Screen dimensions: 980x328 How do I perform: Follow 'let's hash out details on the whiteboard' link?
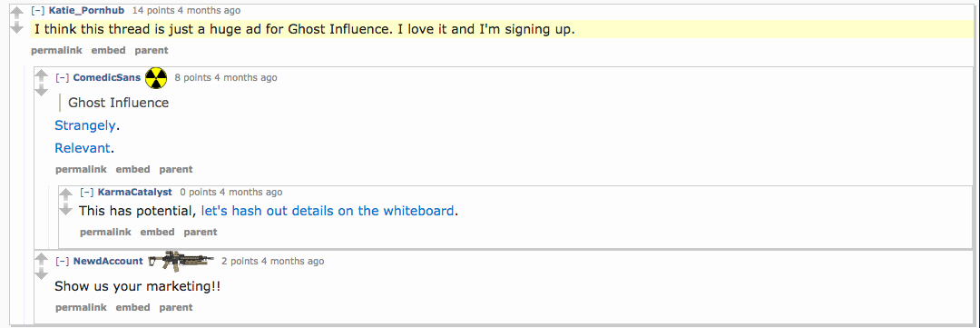coord(328,211)
